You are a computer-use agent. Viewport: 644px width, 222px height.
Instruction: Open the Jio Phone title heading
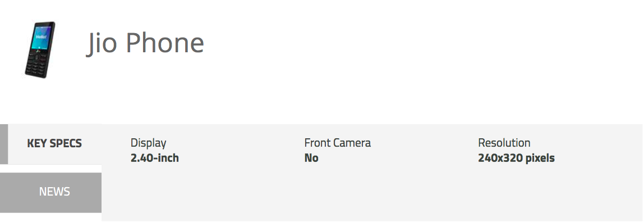pyautogui.click(x=145, y=43)
